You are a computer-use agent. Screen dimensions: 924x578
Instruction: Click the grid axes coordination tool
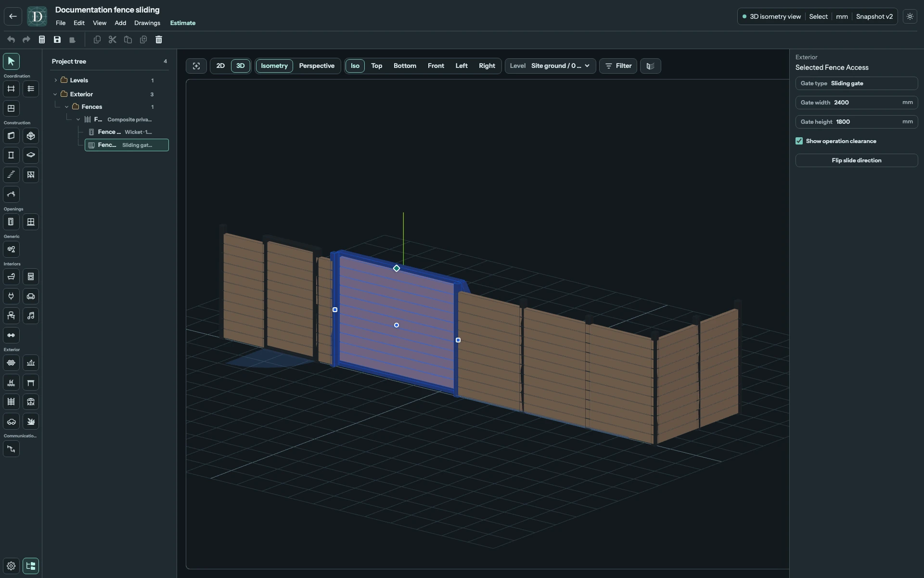tap(11, 89)
